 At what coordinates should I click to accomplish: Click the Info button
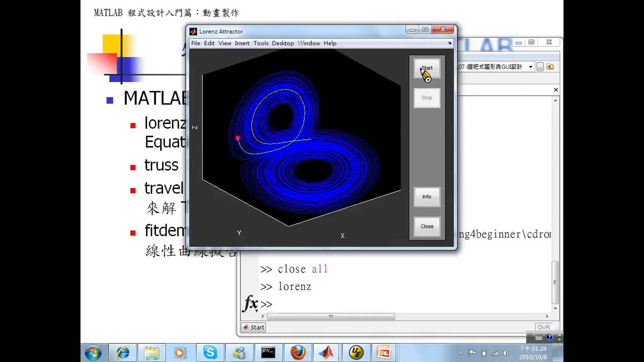click(427, 197)
